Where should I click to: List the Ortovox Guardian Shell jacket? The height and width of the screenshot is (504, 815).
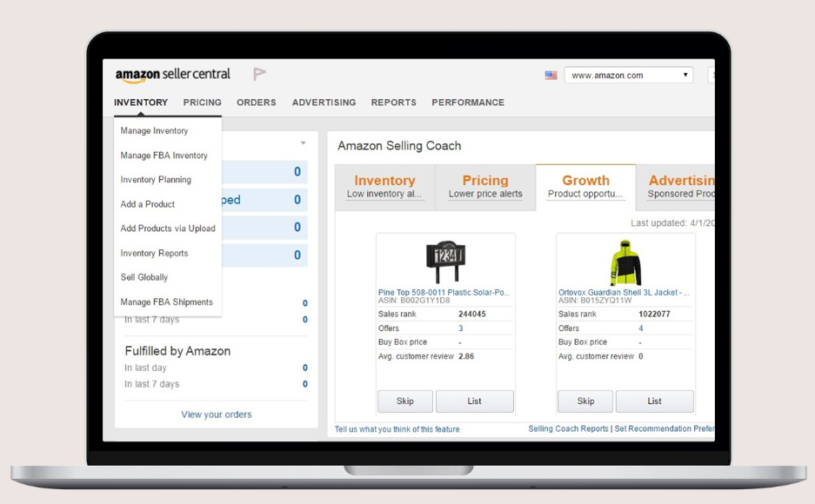coord(654,401)
